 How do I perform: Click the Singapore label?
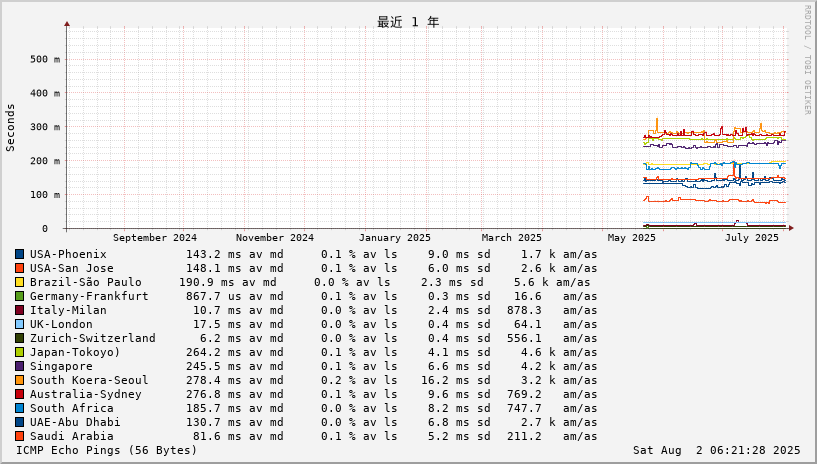pyautogui.click(x=61, y=367)
